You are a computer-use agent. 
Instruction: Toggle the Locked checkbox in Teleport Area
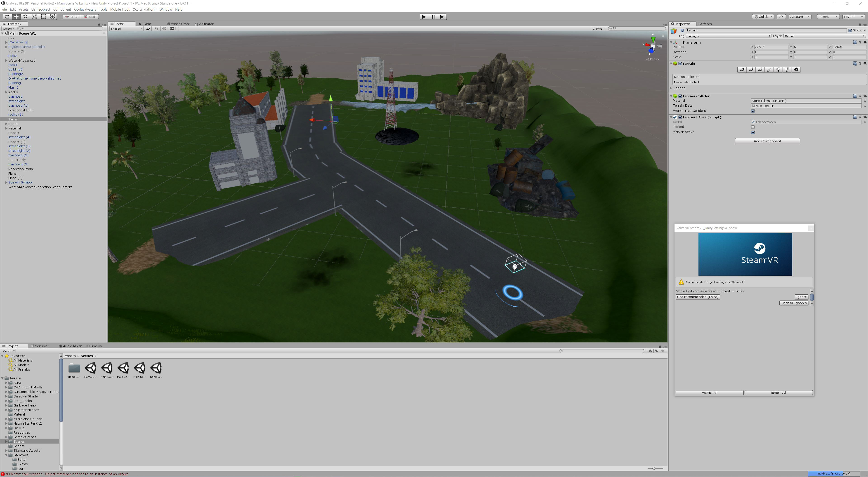click(x=753, y=127)
